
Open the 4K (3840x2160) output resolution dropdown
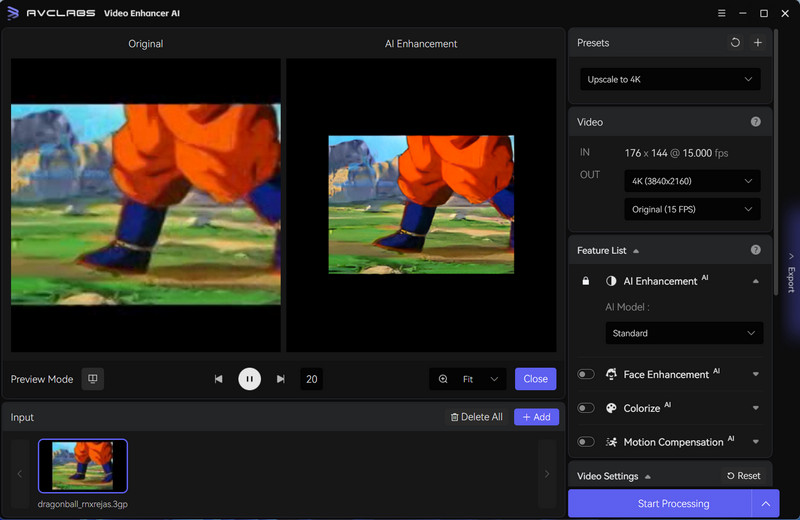690,181
